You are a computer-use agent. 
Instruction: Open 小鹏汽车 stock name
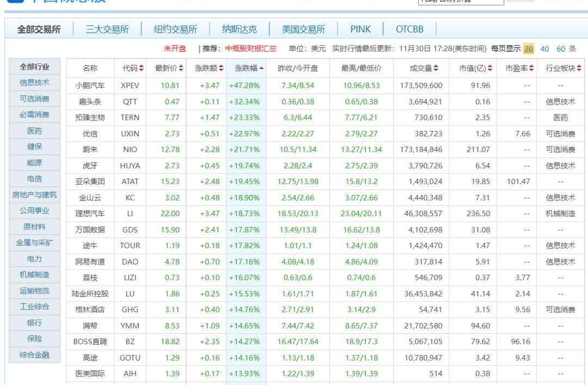point(90,85)
